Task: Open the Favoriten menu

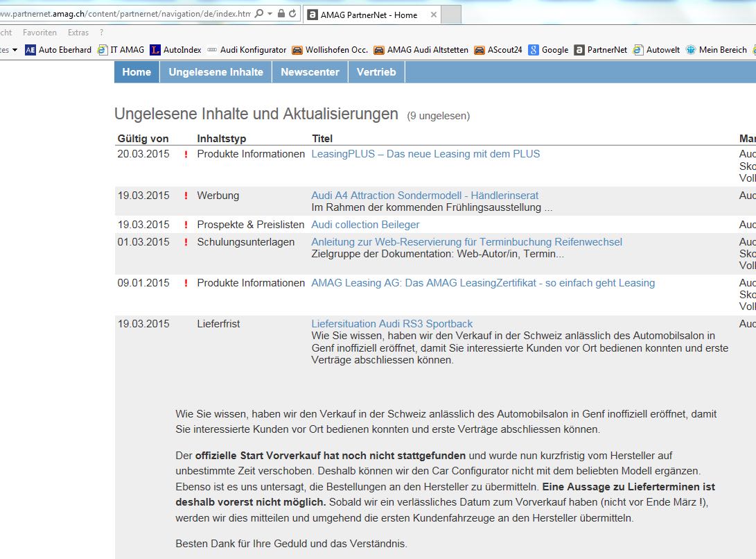Action: (x=39, y=33)
